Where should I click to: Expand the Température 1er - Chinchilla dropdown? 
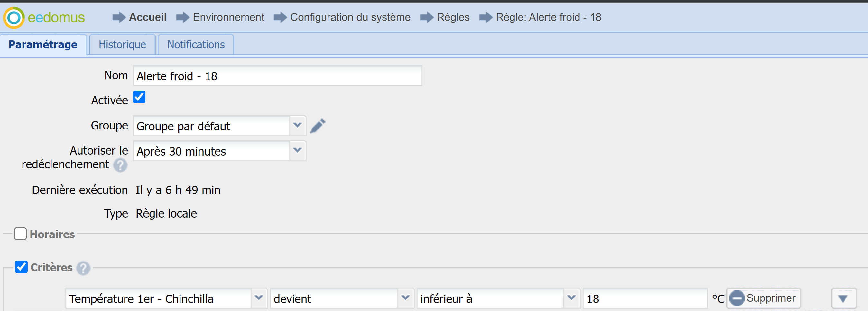pyautogui.click(x=259, y=298)
